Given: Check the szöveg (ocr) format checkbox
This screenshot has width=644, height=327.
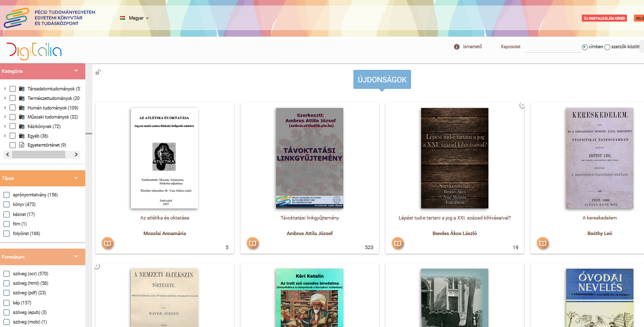Looking at the screenshot, I should (x=7, y=274).
